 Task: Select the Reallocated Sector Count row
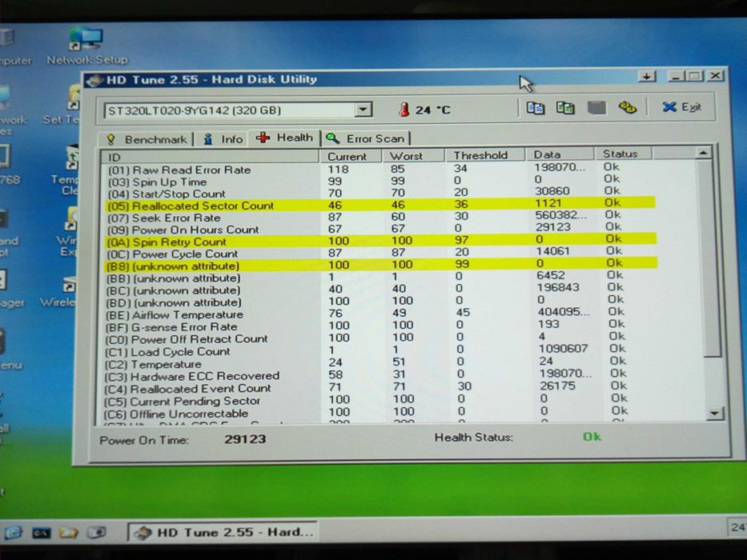[380, 206]
